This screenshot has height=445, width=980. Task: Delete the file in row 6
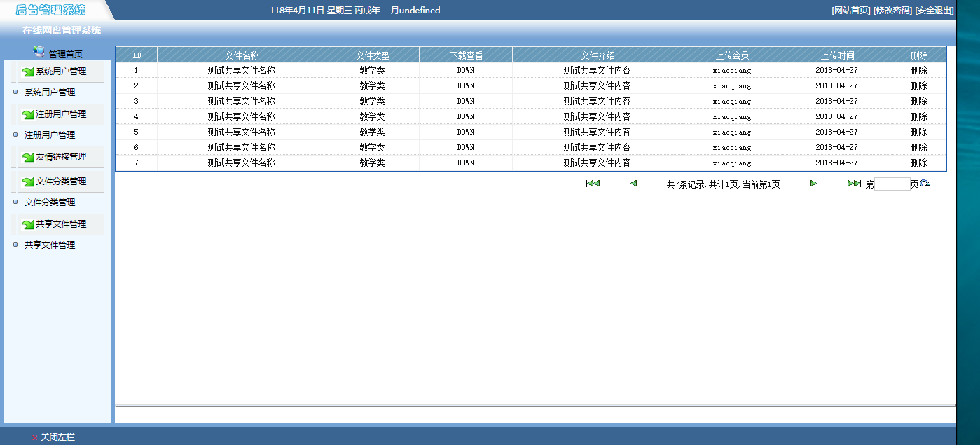918,148
